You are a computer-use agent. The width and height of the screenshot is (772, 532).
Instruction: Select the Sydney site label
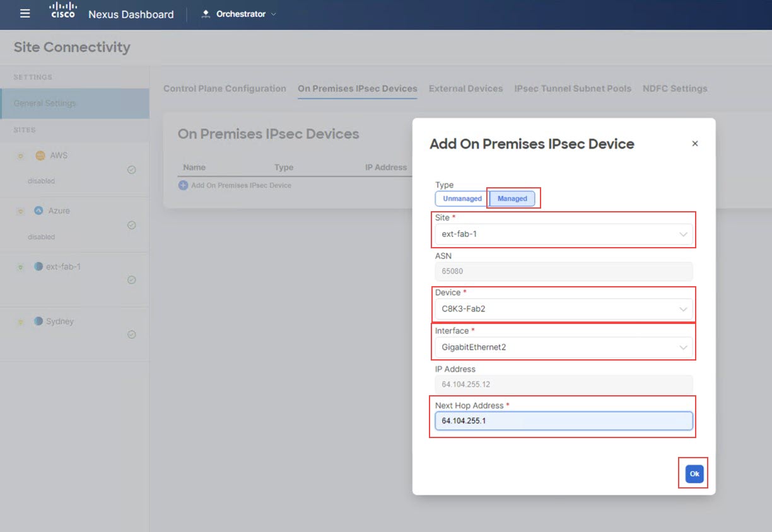pyautogui.click(x=60, y=321)
